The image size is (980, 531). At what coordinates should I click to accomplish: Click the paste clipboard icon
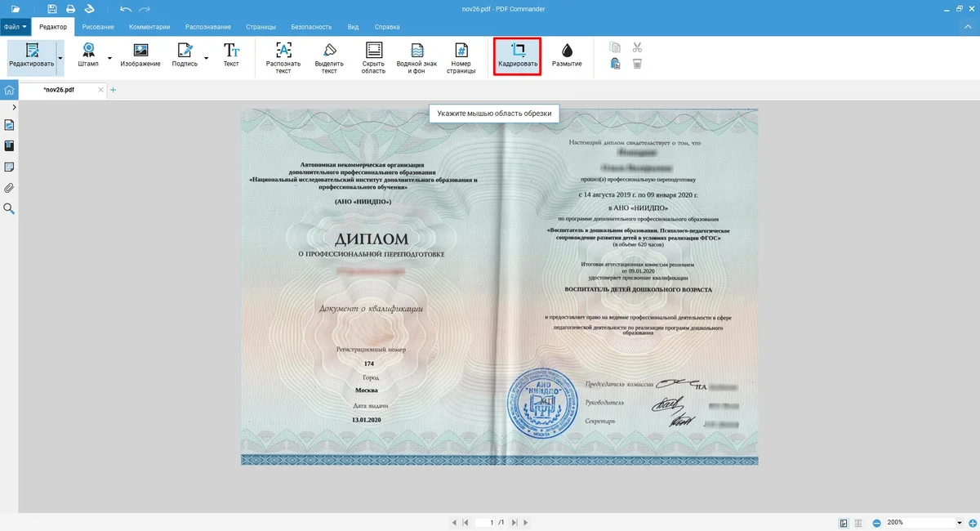click(x=615, y=64)
